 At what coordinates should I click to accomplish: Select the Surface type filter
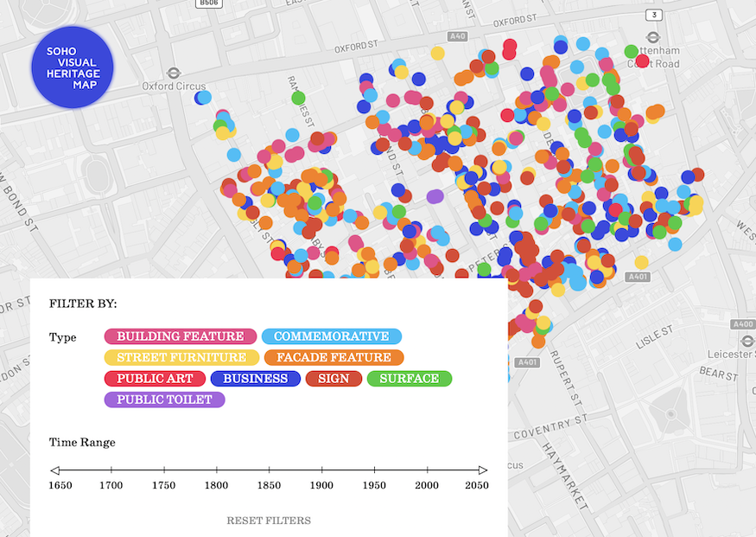click(410, 378)
